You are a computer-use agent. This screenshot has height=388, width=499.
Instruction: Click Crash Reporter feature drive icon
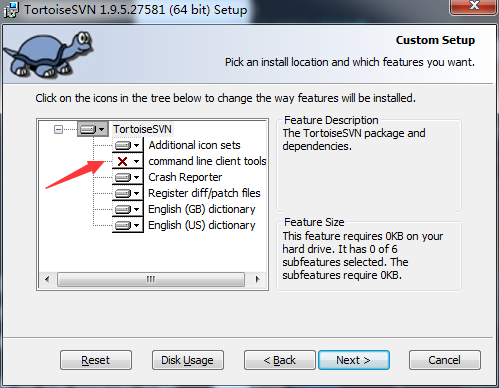(127, 177)
